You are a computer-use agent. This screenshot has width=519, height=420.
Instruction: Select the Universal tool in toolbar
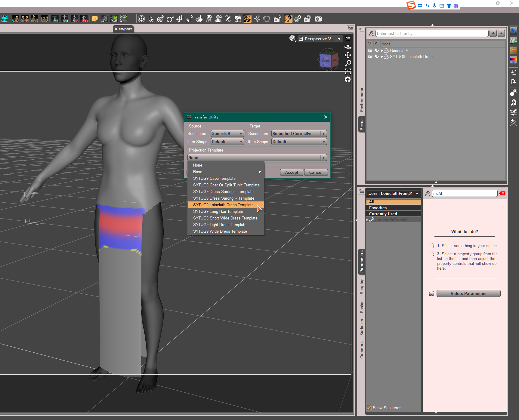[x=160, y=19]
